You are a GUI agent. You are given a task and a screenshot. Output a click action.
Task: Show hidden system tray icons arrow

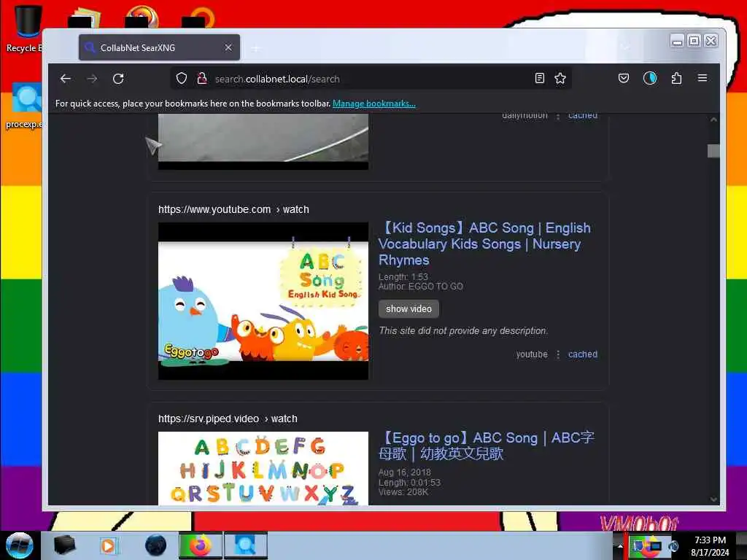pyautogui.click(x=620, y=546)
